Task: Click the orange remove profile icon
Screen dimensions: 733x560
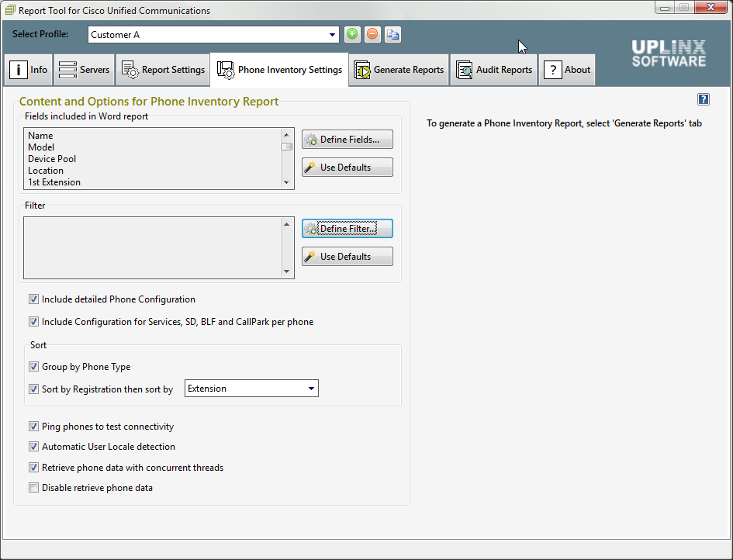Action: [x=372, y=34]
